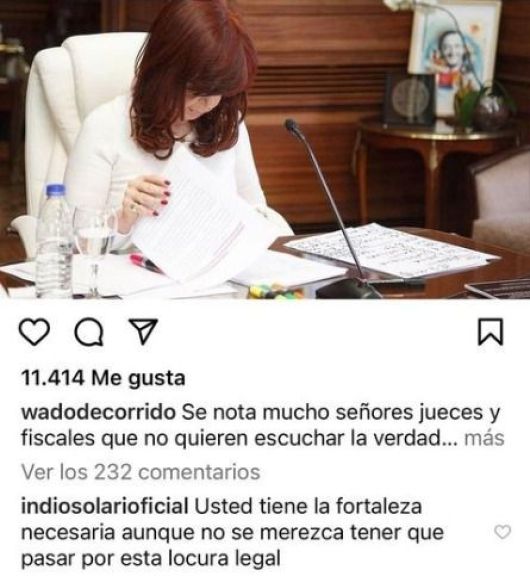Image resolution: width=530 pixels, height=576 pixels.
Task: Tap the glass of water beside the bottle
Action: click(94, 250)
